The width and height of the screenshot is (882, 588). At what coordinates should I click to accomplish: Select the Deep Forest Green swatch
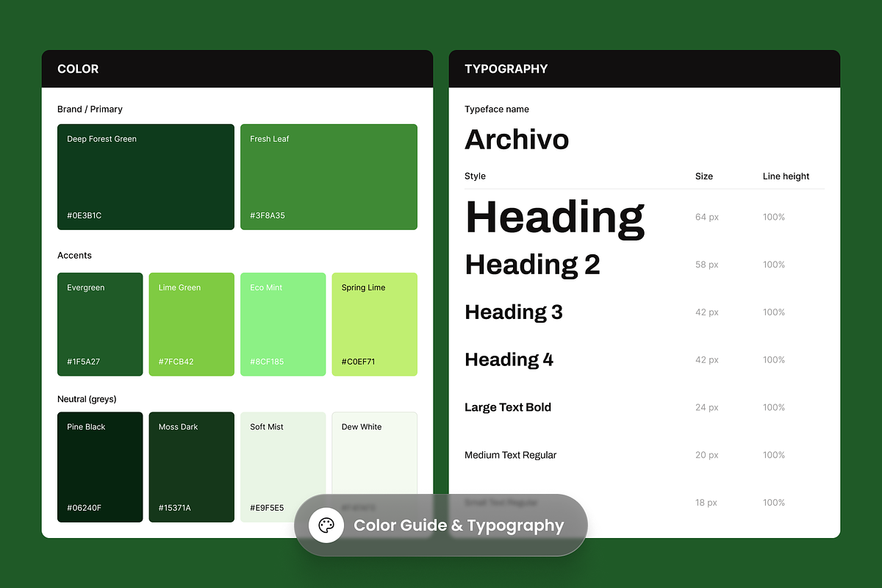coord(146,176)
